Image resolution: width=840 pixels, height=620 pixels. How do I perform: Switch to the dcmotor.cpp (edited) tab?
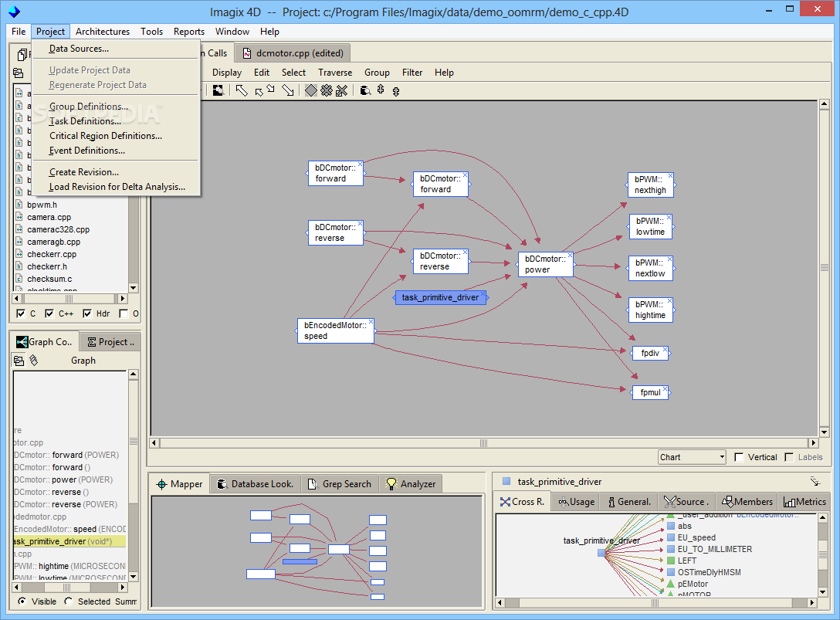tap(293, 53)
